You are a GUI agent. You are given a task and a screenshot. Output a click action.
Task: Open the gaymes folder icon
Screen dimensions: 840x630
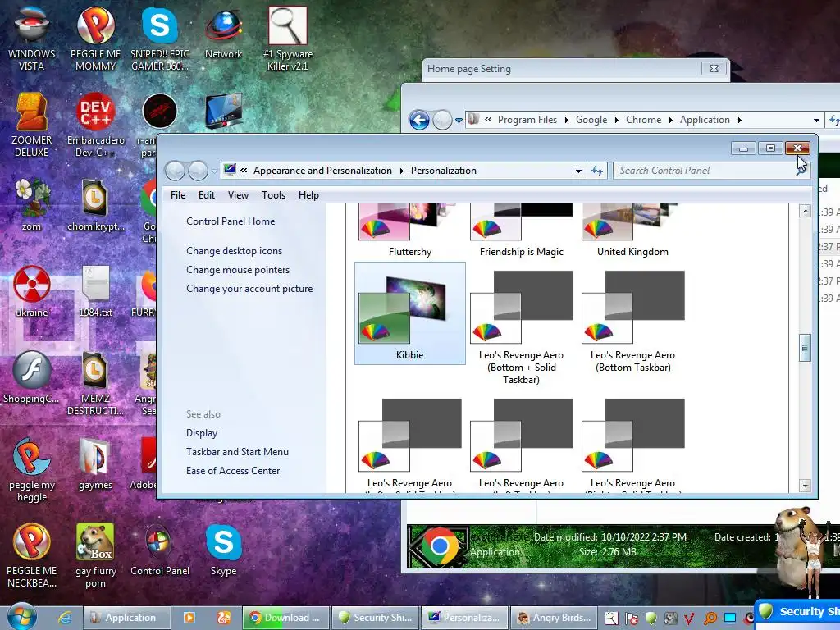95,464
